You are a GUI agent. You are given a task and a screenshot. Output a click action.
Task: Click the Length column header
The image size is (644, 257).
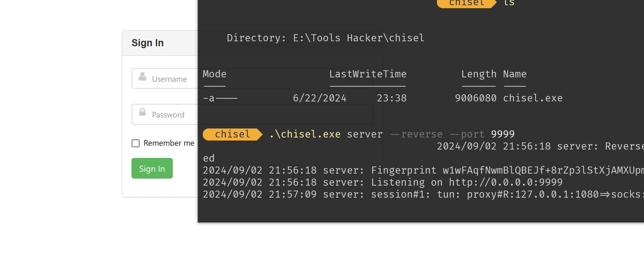point(479,74)
